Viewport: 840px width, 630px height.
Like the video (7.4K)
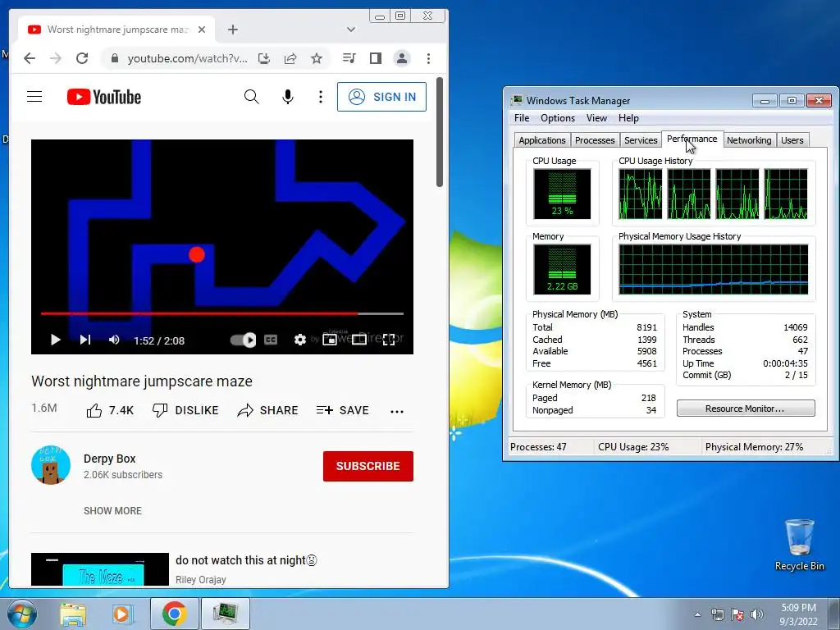coord(110,410)
